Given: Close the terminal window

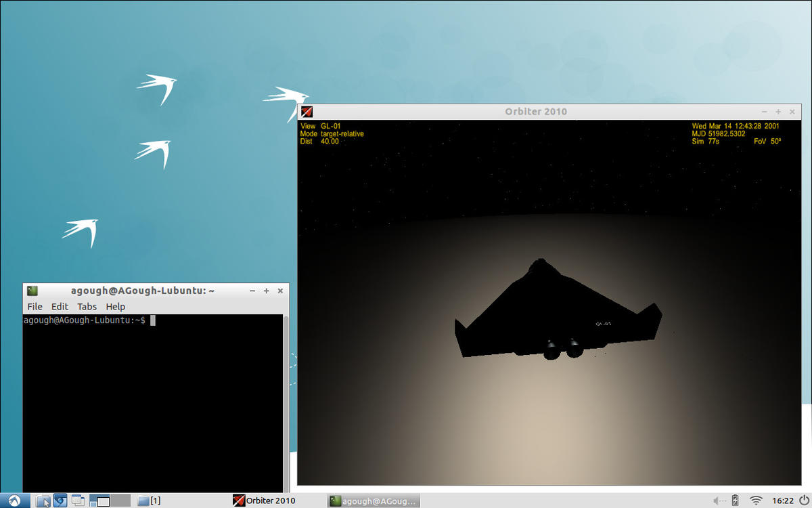Looking at the screenshot, I should [x=281, y=291].
